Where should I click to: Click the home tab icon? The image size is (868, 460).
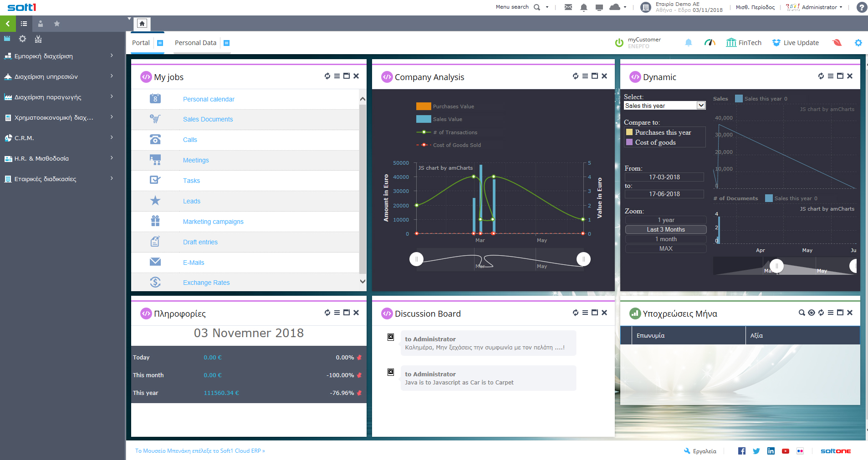tap(142, 24)
